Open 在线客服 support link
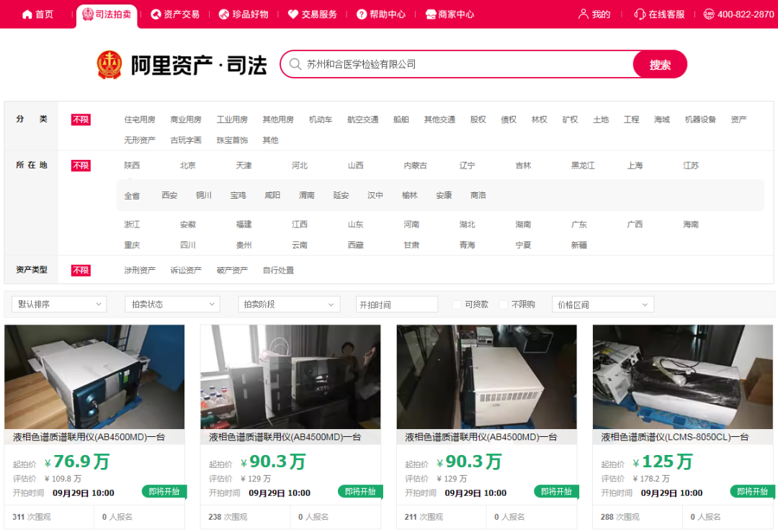This screenshot has width=778, height=532. 659,14
